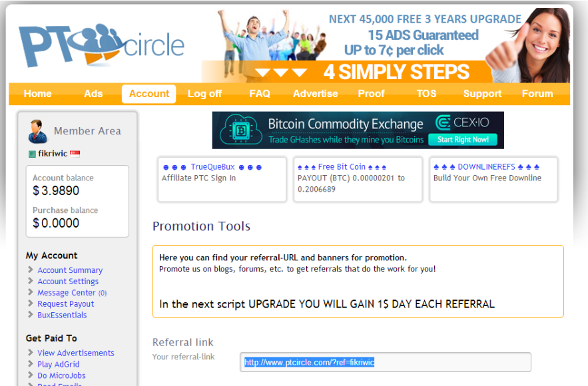Screen dimensions: 588x386
Task: Click the My Account section heading
Action: pyautogui.click(x=51, y=256)
